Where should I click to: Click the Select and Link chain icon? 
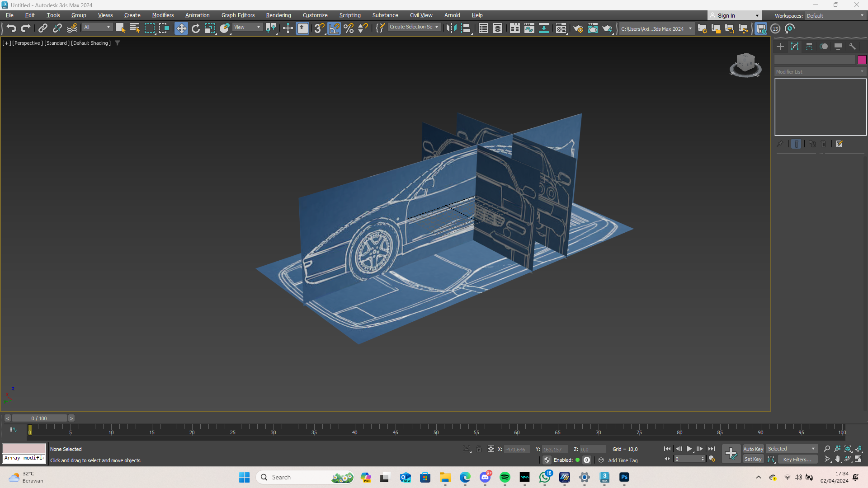pyautogui.click(x=43, y=28)
